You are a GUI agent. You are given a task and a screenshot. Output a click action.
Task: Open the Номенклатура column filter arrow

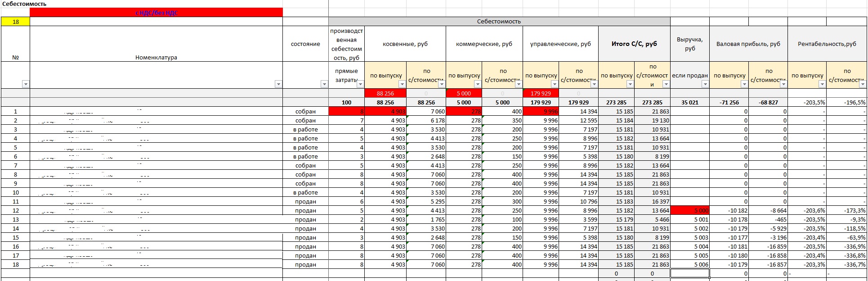tap(278, 84)
